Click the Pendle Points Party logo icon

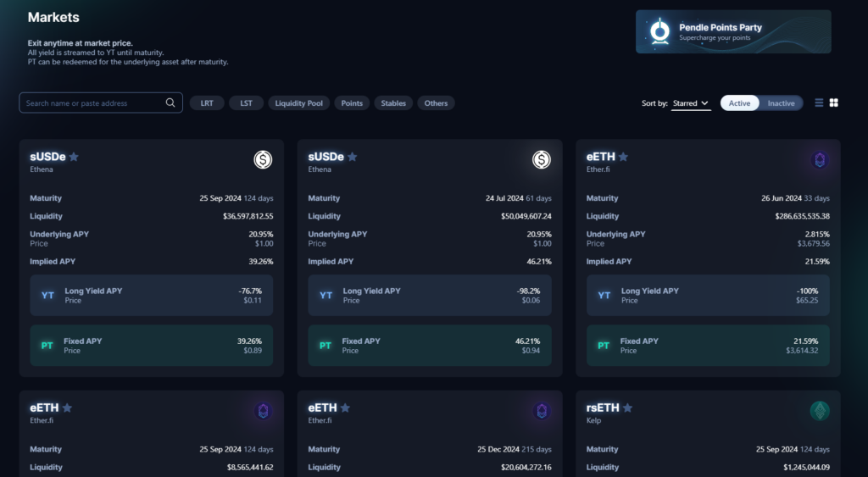click(659, 31)
